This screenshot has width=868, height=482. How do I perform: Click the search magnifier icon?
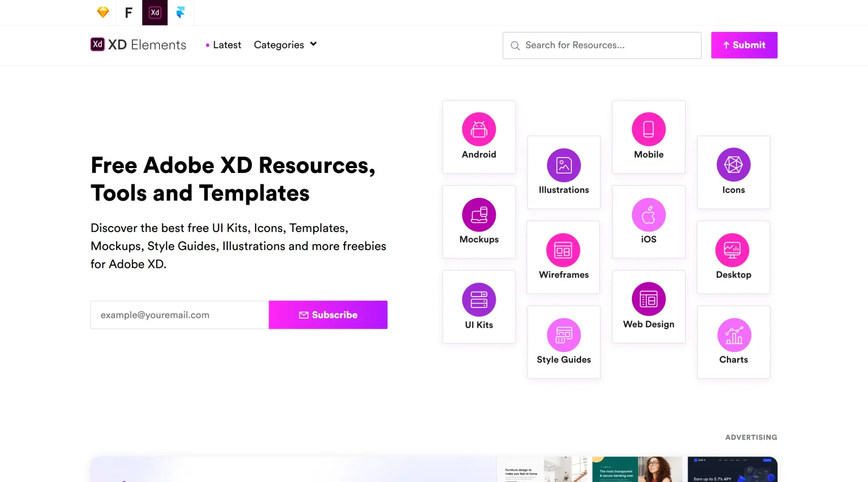[x=515, y=46]
